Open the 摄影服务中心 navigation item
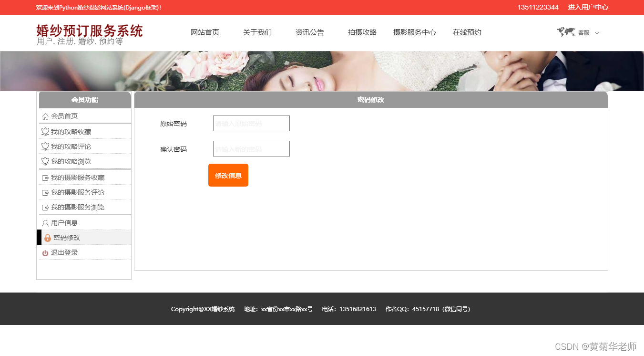644x356 pixels. (x=415, y=32)
